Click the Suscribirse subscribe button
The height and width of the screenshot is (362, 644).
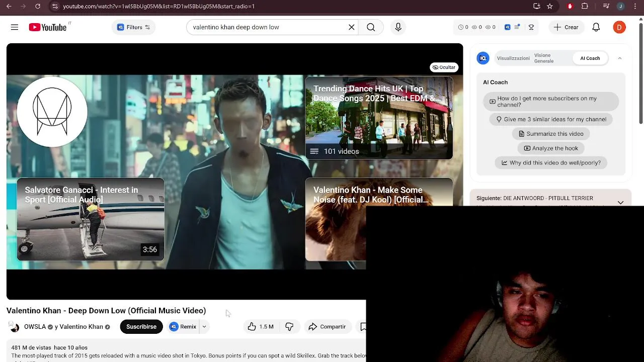[x=141, y=327]
